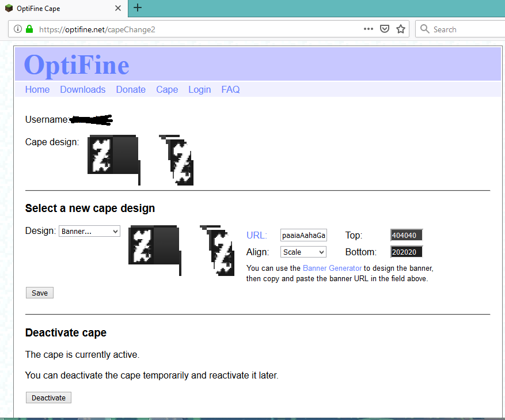The width and height of the screenshot is (505, 420).
Task: Select the OptiFine Cape browser tab
Action: click(64, 9)
